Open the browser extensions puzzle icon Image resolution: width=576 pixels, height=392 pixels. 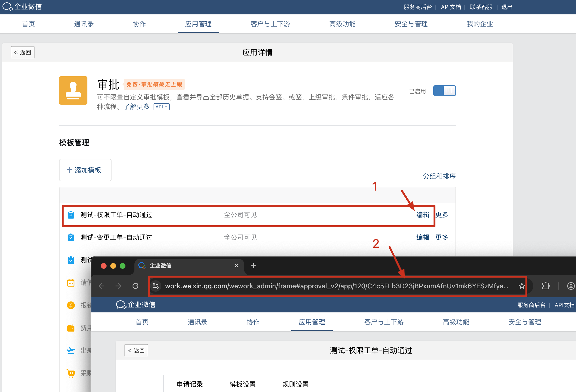click(x=545, y=286)
